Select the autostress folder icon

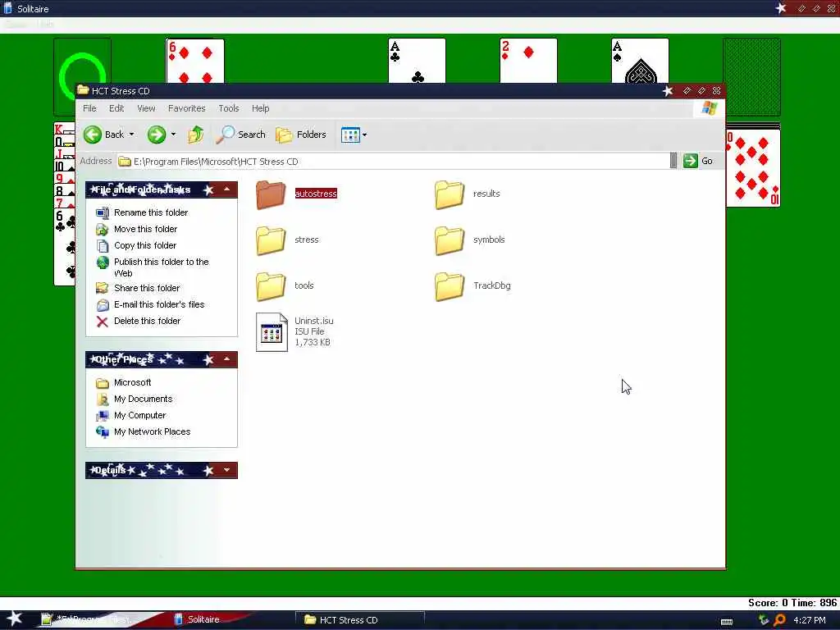pyautogui.click(x=271, y=194)
